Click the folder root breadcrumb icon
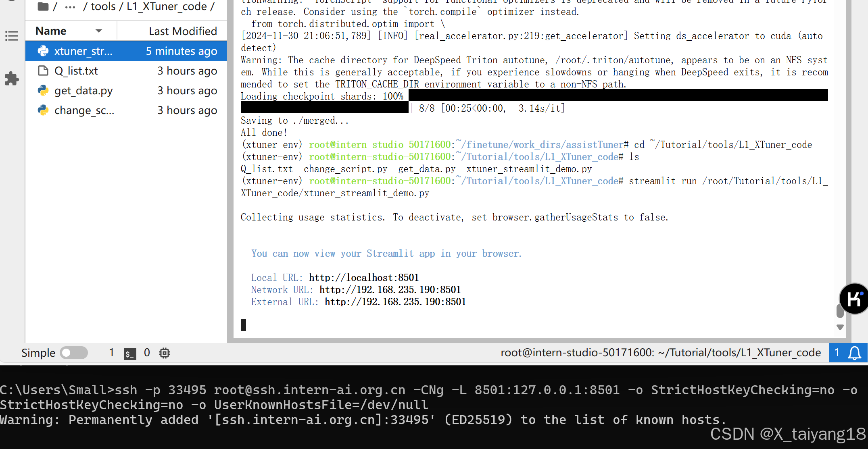868x449 pixels. 43,6
